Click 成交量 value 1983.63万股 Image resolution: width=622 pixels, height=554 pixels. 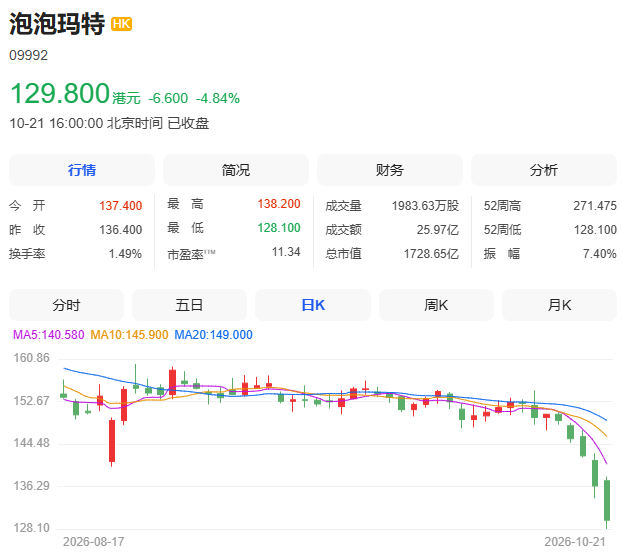(x=425, y=206)
